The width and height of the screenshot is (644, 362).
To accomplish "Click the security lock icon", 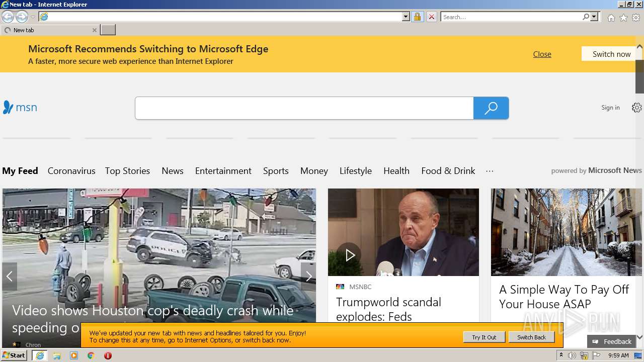I will pyautogui.click(x=417, y=17).
